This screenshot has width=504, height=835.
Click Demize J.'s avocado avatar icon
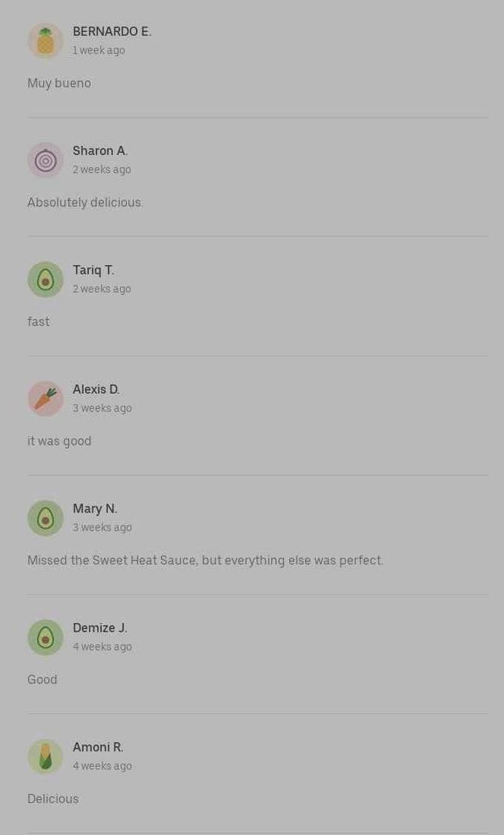coord(46,637)
